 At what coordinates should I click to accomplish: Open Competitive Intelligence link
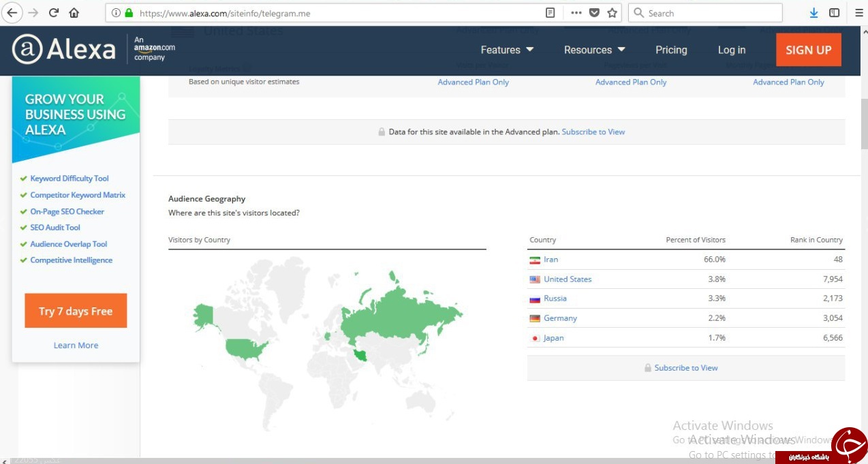point(72,260)
